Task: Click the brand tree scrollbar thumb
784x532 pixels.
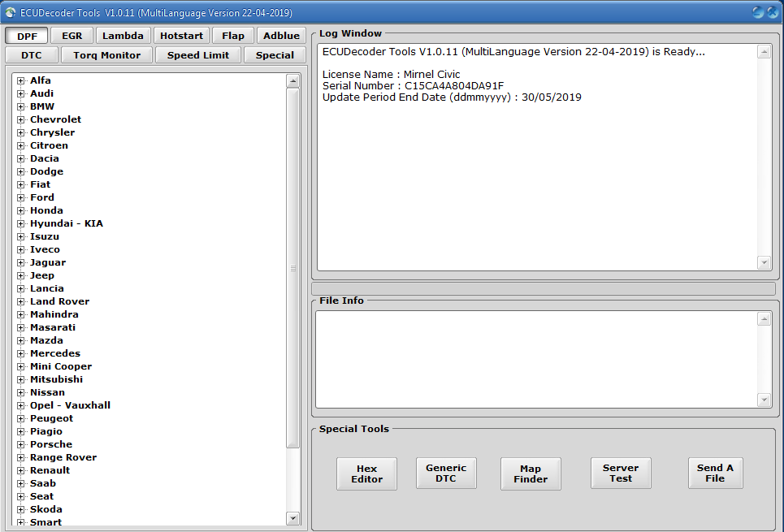Action: point(293,268)
